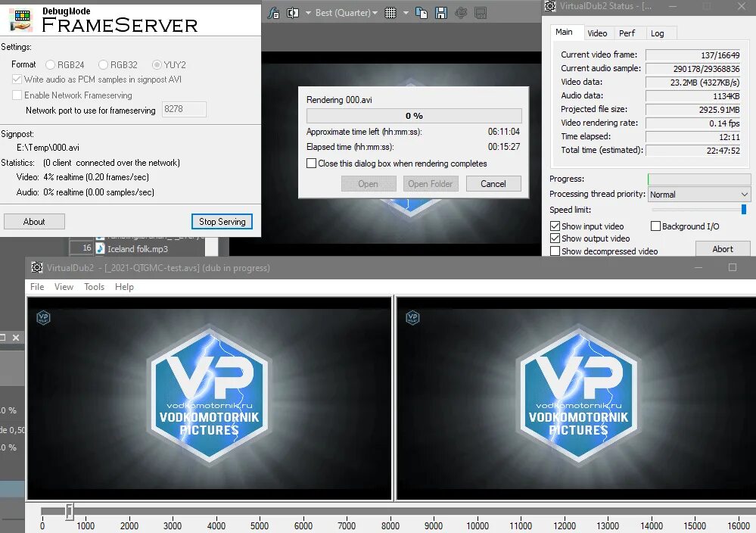Click the VirtualDub2 main window gear icon
The image size is (756, 533).
click(36, 267)
